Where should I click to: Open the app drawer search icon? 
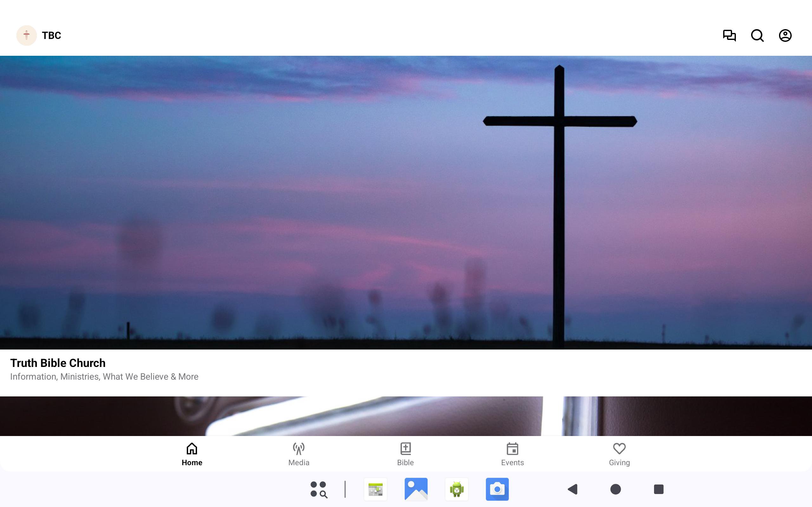(x=319, y=489)
